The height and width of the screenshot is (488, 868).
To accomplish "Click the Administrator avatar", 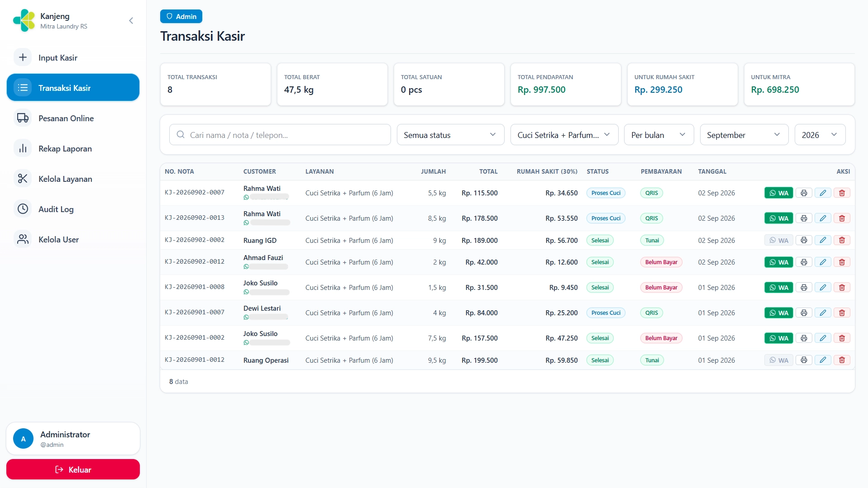I will [23, 439].
